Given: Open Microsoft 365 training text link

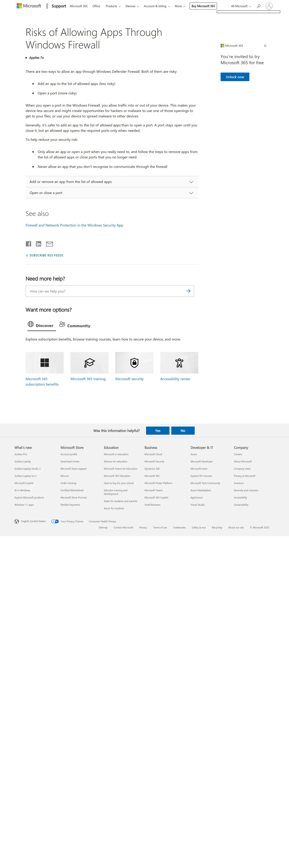Looking at the screenshot, I should pyautogui.click(x=88, y=379).
